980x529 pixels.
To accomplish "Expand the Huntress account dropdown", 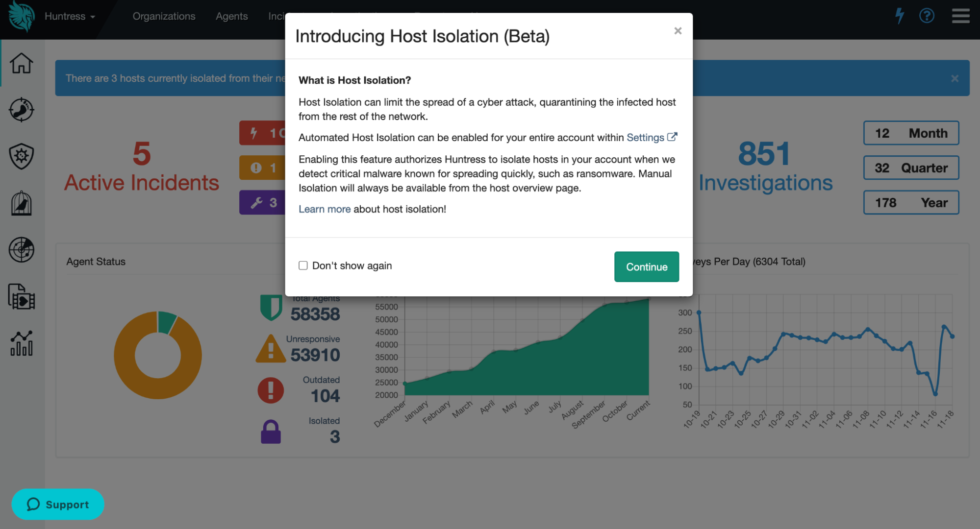I will (x=70, y=16).
